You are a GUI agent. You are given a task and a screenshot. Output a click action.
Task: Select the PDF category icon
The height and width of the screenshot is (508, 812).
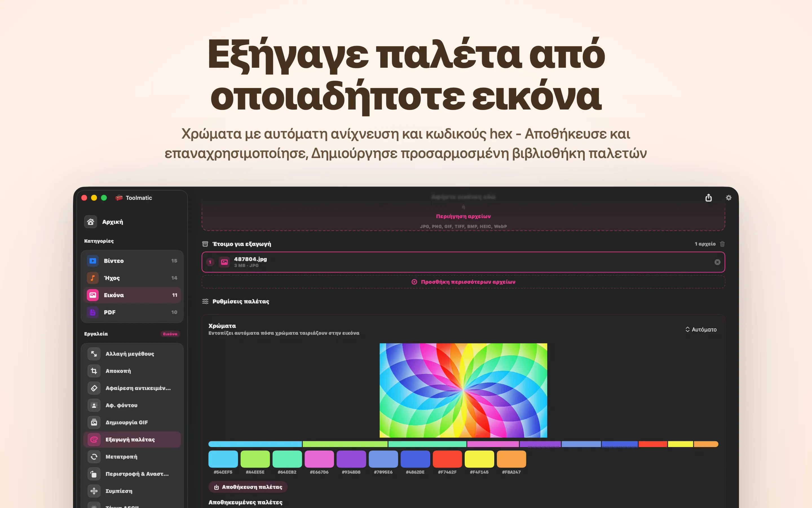tap(93, 312)
